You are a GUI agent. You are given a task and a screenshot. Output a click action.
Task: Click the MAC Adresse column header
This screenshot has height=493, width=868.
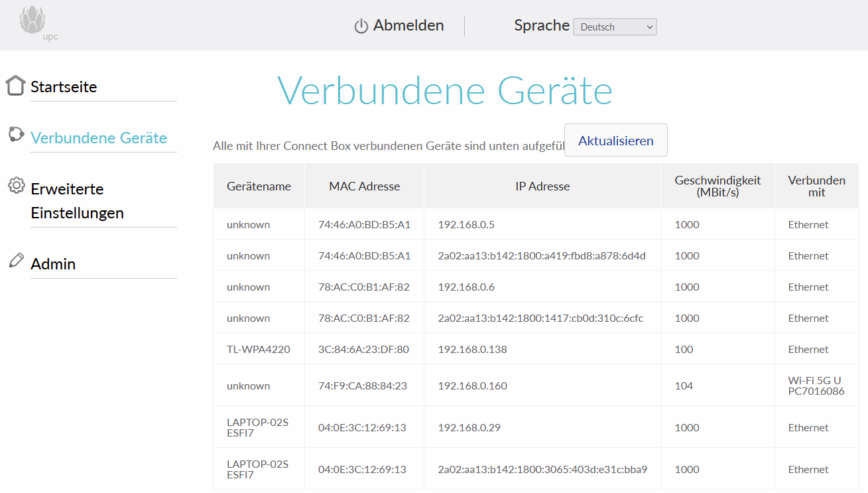point(364,186)
